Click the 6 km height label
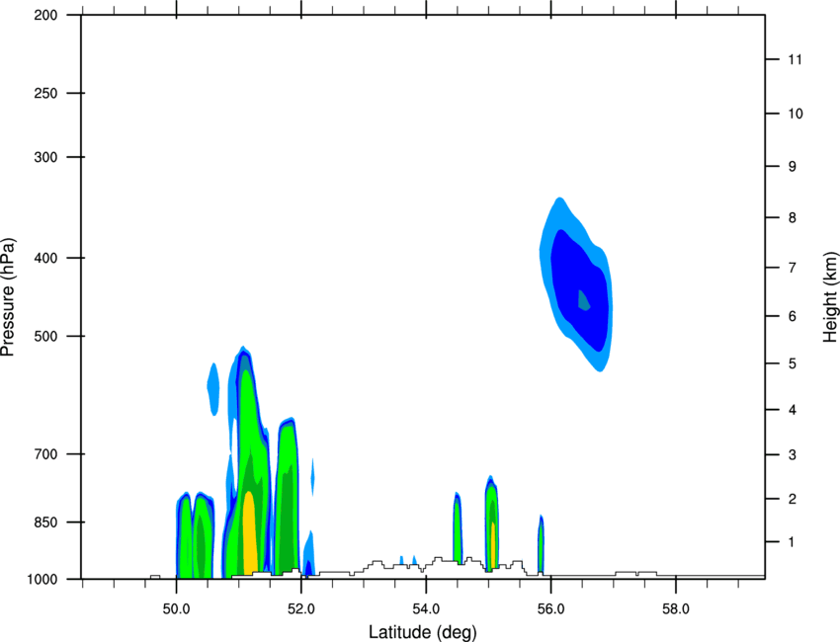840x642 pixels. pyautogui.click(x=793, y=316)
